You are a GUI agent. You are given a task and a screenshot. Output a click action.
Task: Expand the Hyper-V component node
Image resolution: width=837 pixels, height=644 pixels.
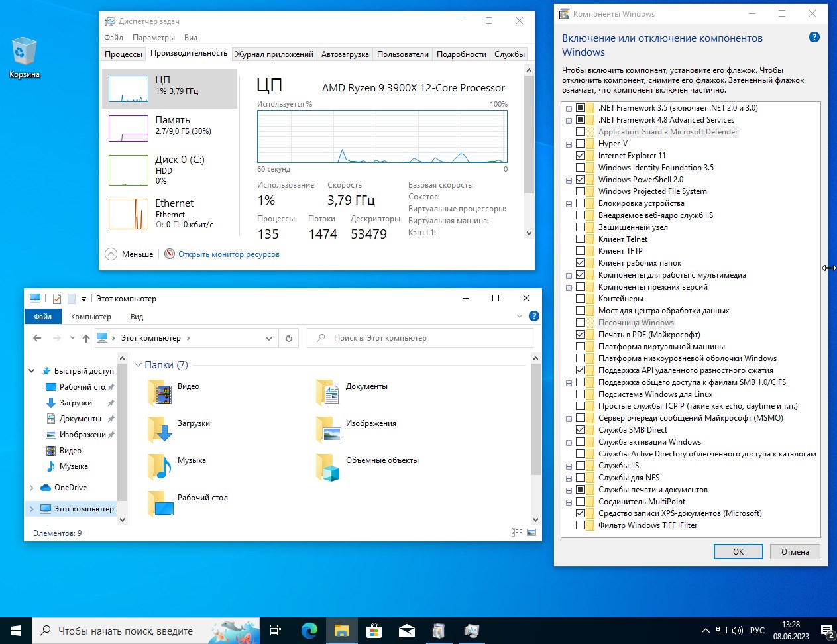pyautogui.click(x=569, y=143)
